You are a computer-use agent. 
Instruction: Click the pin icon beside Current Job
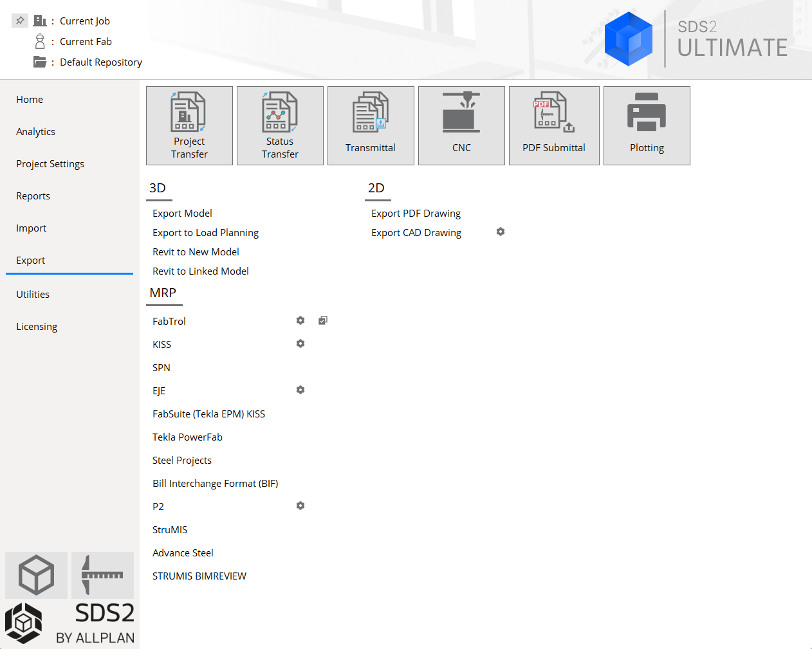pyautogui.click(x=20, y=21)
